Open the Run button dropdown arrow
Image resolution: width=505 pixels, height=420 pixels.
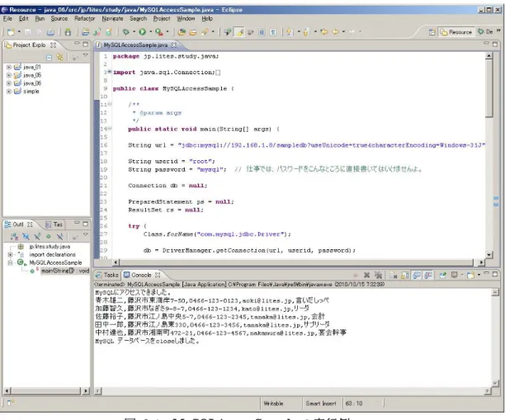point(150,31)
